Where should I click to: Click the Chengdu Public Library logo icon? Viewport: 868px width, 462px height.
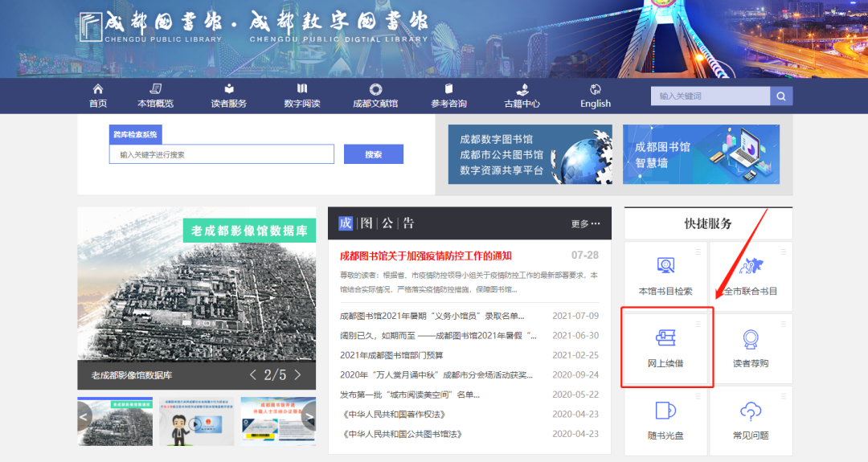(91, 27)
